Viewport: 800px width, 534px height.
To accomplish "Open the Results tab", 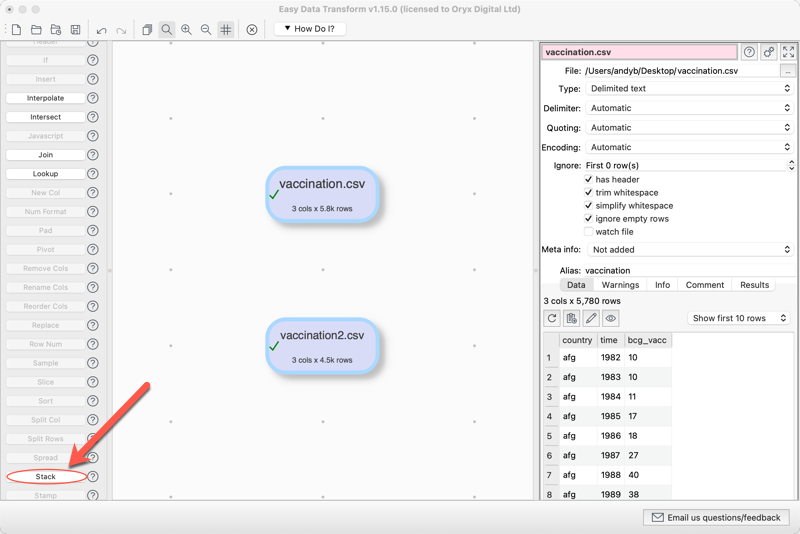I will (x=754, y=285).
